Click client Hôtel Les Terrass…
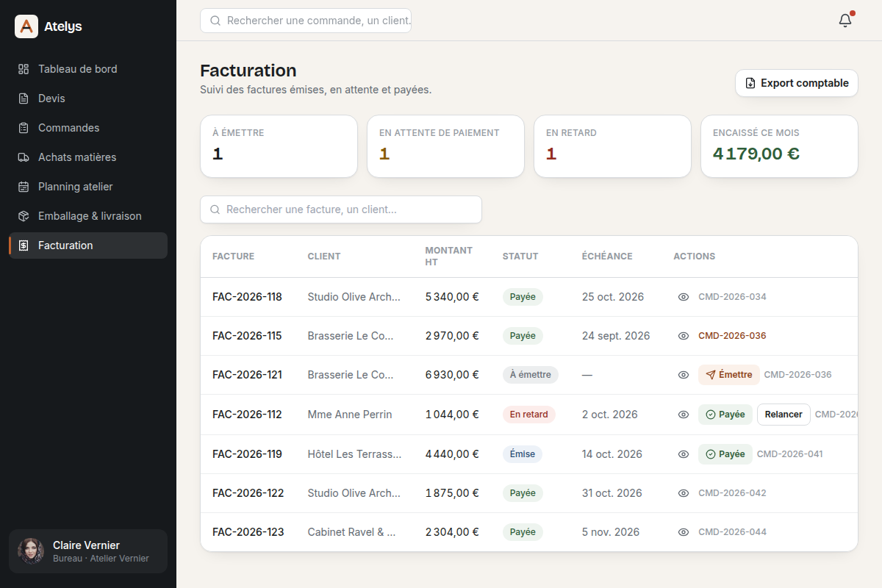 [355, 454]
